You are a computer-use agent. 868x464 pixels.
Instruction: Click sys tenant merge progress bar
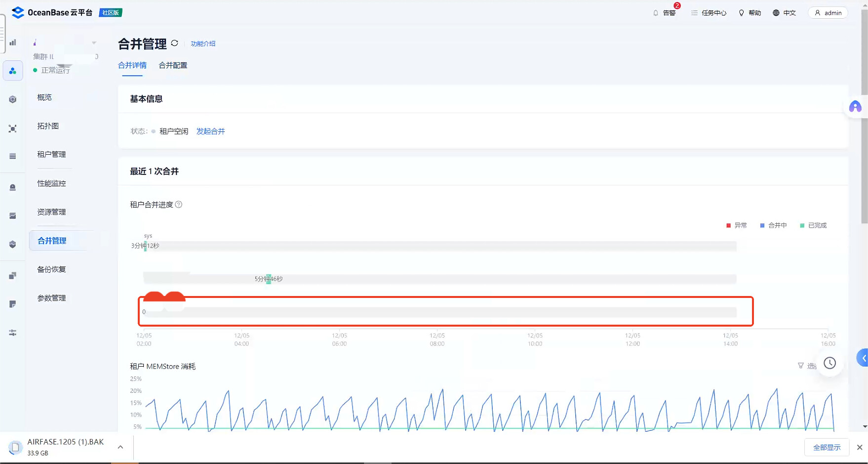(440, 246)
